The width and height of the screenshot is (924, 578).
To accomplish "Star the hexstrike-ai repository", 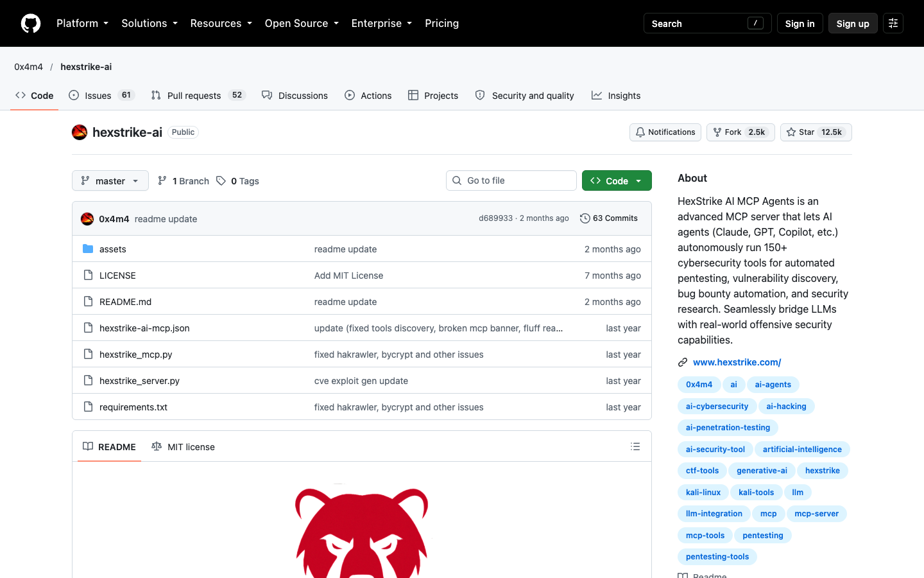I will (x=816, y=132).
